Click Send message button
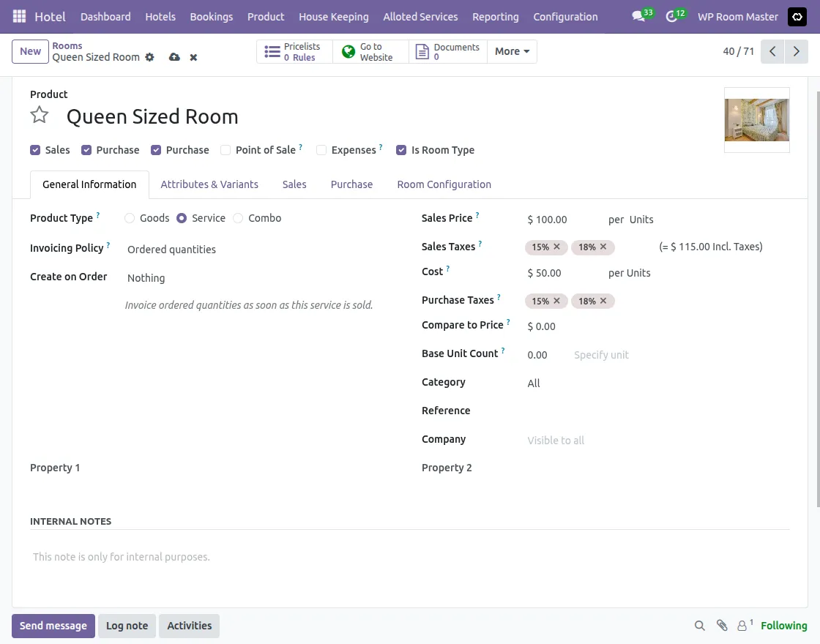 53,626
